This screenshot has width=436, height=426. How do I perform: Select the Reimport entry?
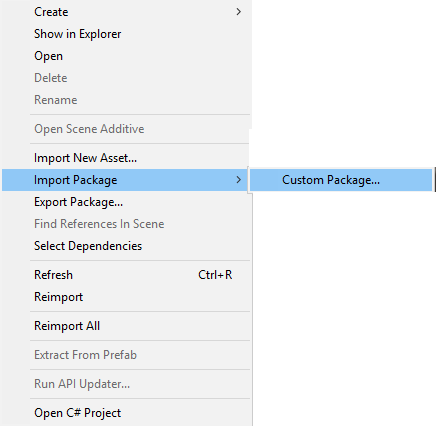coord(126,297)
